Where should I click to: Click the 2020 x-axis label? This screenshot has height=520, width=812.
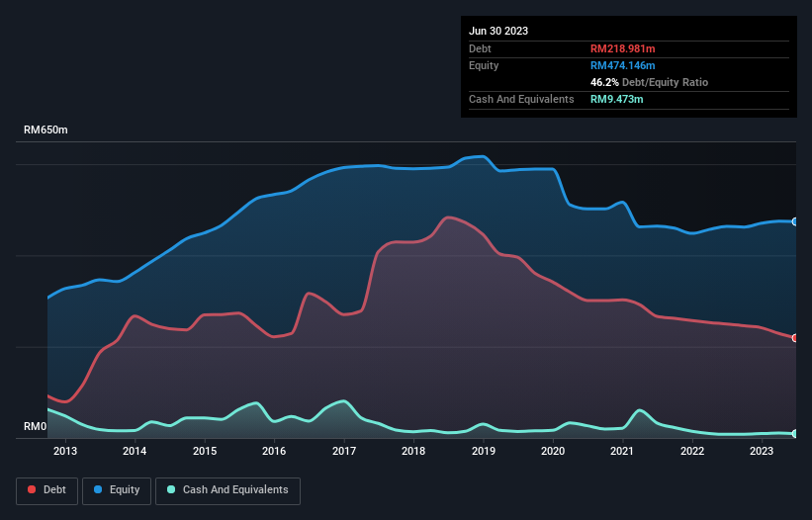553,451
